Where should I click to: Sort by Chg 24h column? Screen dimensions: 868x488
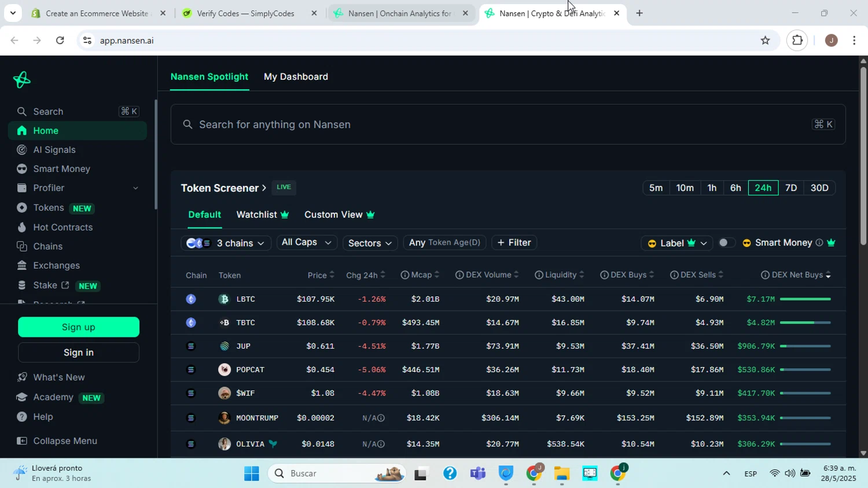(x=365, y=275)
